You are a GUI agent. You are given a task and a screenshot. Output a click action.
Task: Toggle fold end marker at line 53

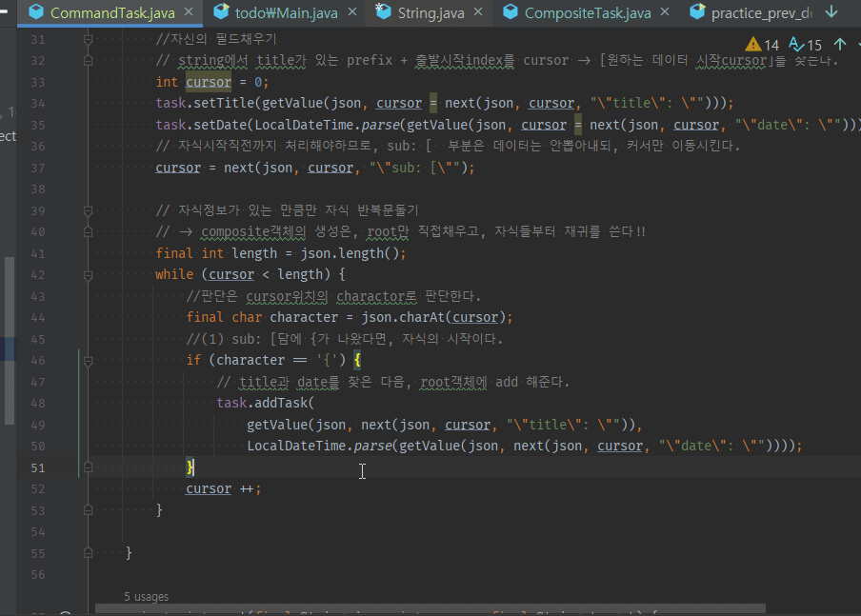pyautogui.click(x=88, y=510)
